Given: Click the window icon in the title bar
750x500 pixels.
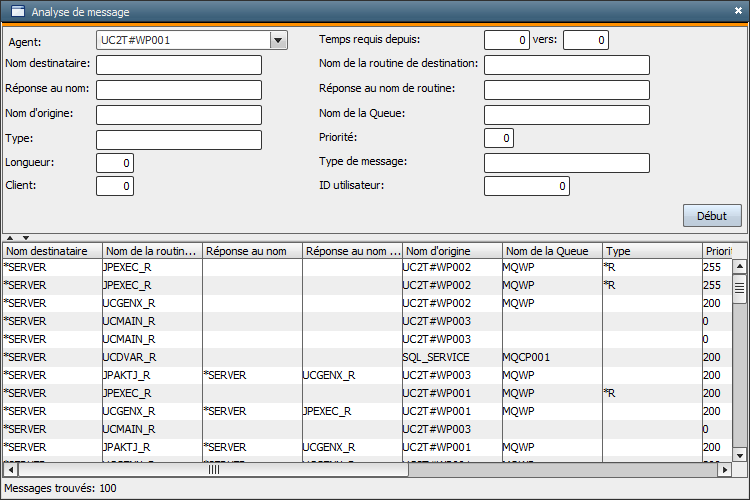Looking at the screenshot, I should click(x=17, y=11).
